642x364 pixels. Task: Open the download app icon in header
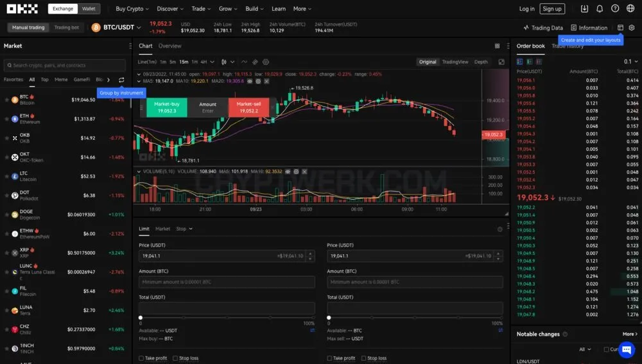[x=584, y=8]
